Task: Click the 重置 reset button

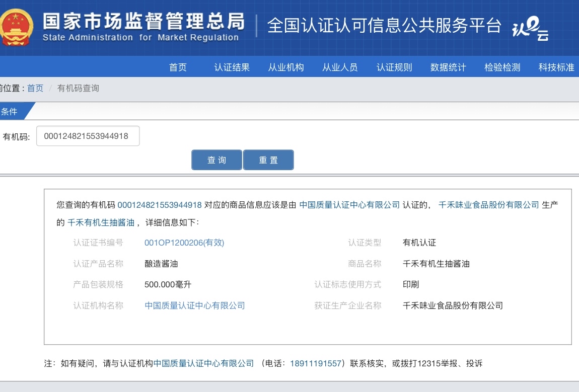Action: 268,160
